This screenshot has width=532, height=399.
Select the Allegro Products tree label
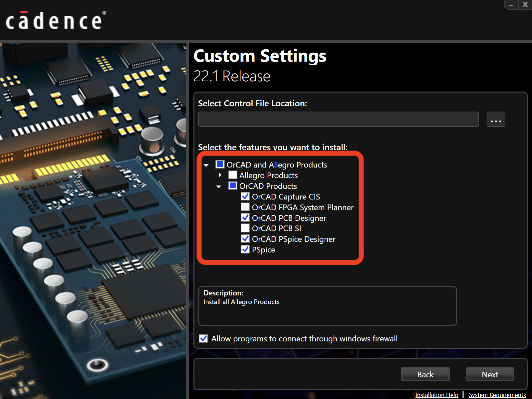(x=268, y=176)
